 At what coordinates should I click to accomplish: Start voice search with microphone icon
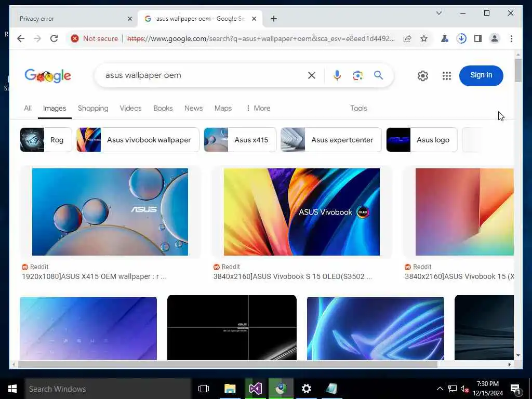point(337,75)
